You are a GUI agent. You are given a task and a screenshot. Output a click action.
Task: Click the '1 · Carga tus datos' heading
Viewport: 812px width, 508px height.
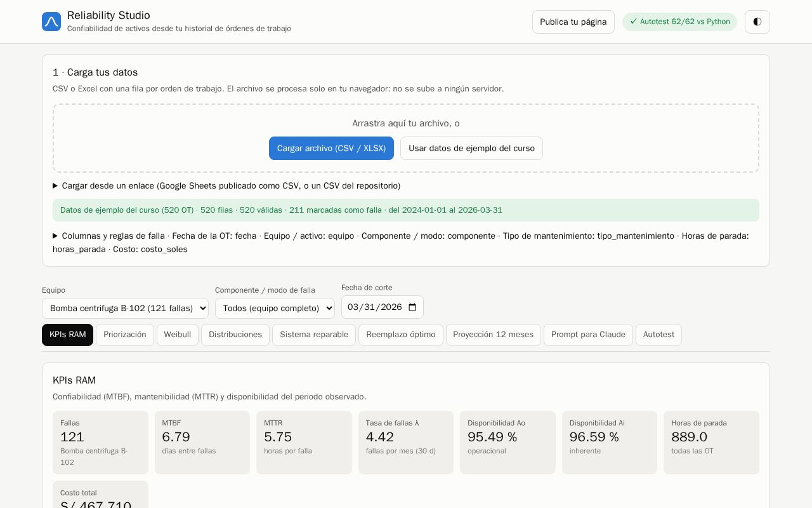(x=95, y=72)
